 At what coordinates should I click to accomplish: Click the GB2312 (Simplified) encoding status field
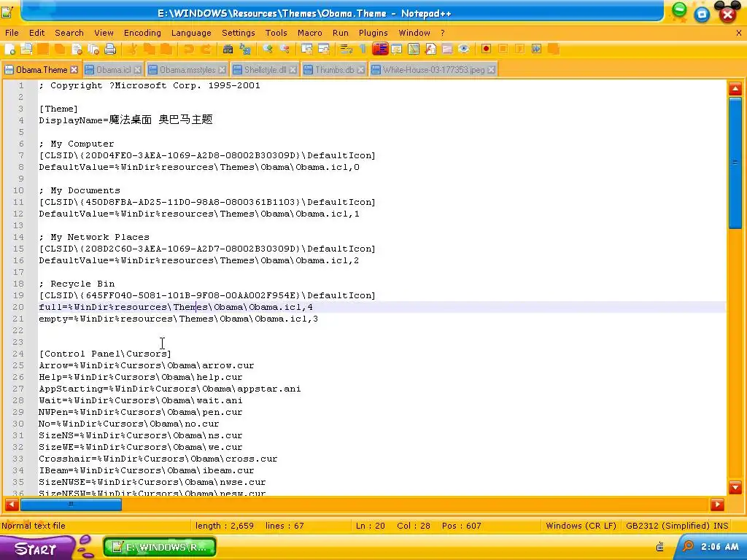point(668,526)
